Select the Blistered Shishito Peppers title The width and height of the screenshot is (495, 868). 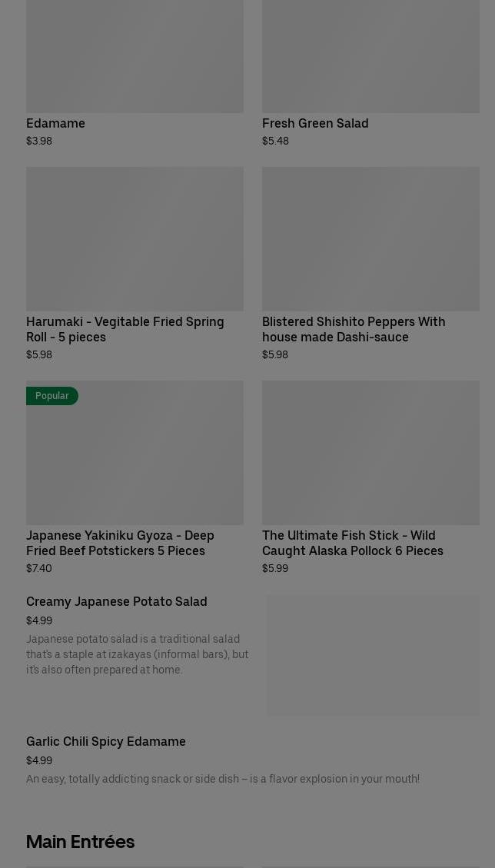354,329
